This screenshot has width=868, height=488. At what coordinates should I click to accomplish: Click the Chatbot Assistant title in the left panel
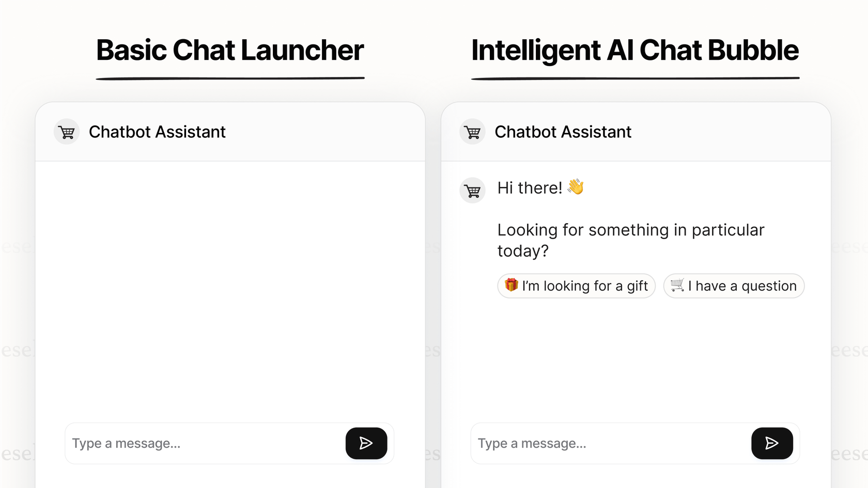[158, 132]
